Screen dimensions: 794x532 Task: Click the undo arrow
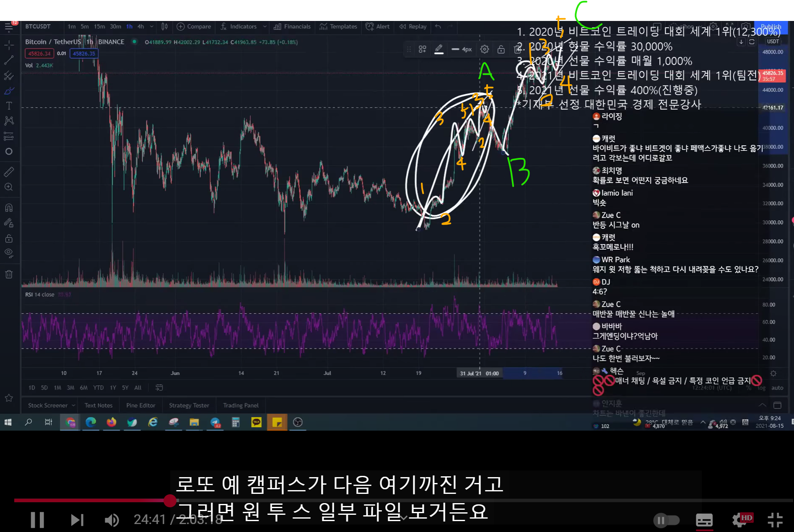pyautogui.click(x=438, y=26)
